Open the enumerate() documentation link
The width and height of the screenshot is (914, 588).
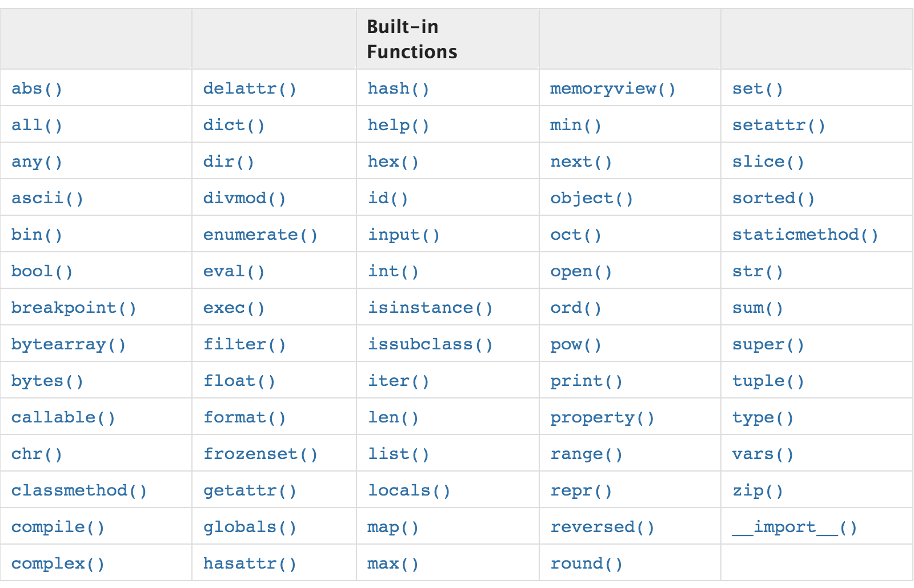260,235
